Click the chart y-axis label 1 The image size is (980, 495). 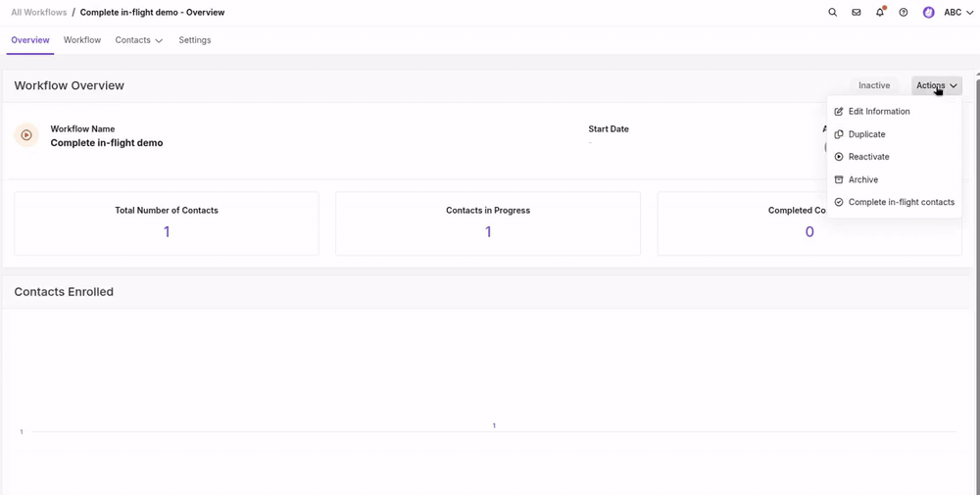pyautogui.click(x=22, y=432)
